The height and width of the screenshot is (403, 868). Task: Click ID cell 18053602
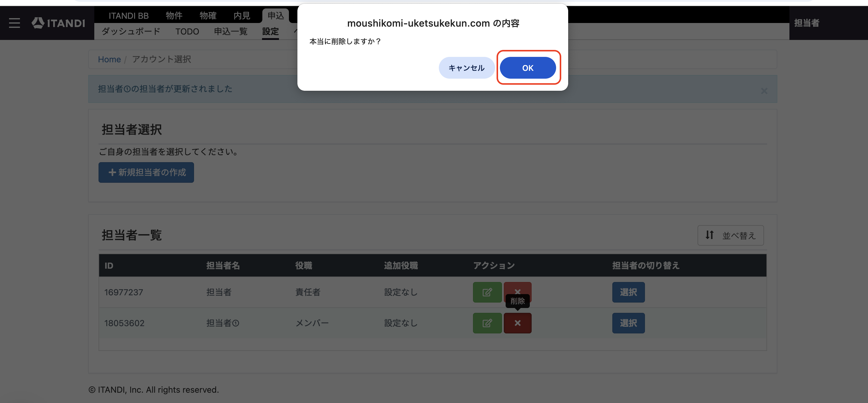pos(124,323)
